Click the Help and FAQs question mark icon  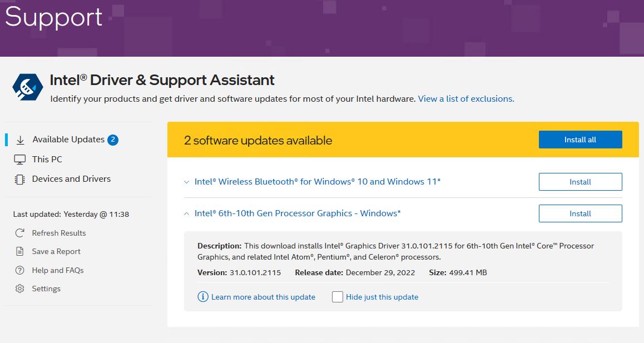[x=20, y=270]
